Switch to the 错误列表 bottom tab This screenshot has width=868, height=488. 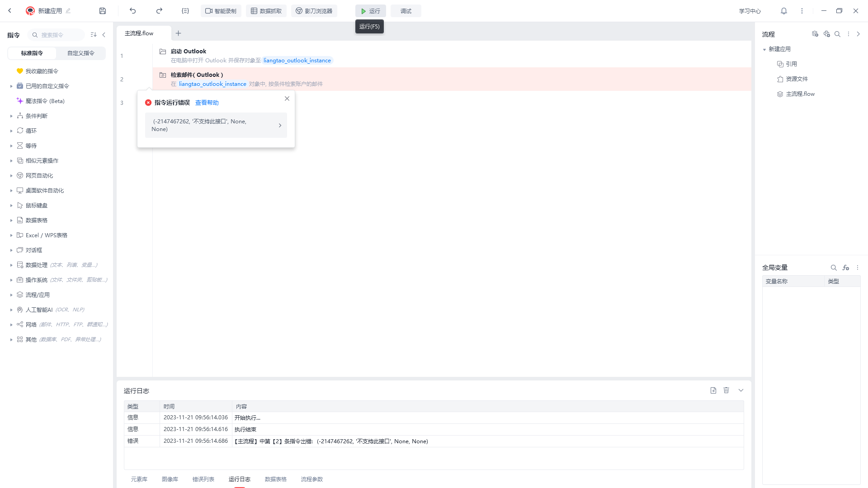coord(203,479)
